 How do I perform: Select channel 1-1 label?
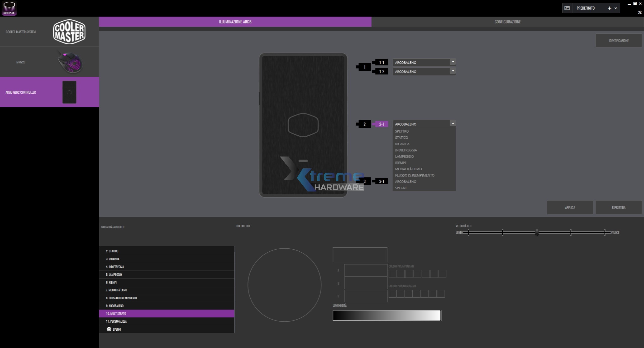point(381,62)
